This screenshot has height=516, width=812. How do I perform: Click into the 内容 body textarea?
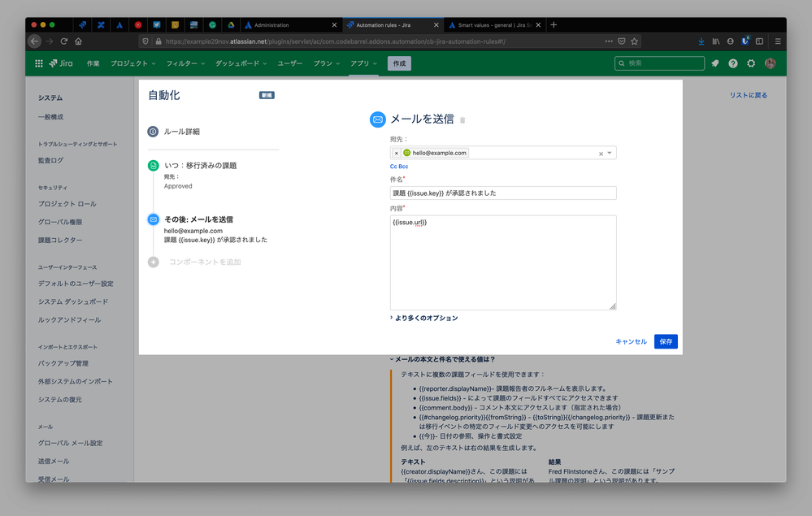pos(503,263)
